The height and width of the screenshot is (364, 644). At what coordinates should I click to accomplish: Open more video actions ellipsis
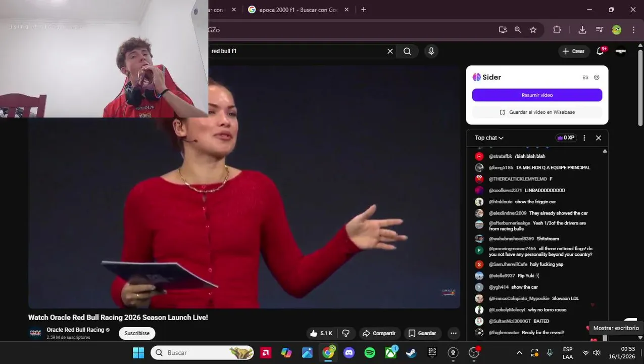(454, 333)
